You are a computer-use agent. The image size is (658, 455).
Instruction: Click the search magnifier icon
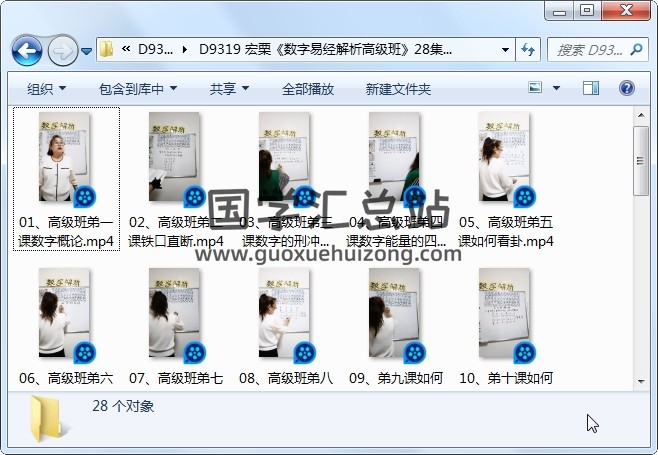click(638, 49)
